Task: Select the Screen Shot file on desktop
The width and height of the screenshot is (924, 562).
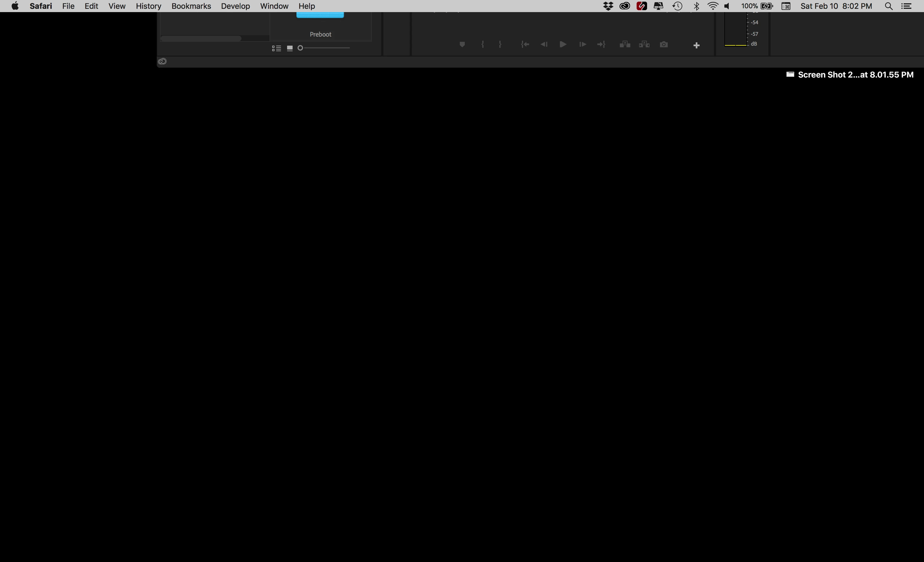Action: click(855, 75)
